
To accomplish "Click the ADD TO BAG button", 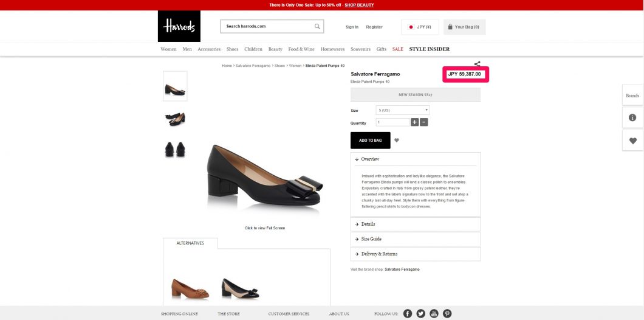I will pos(371,141).
